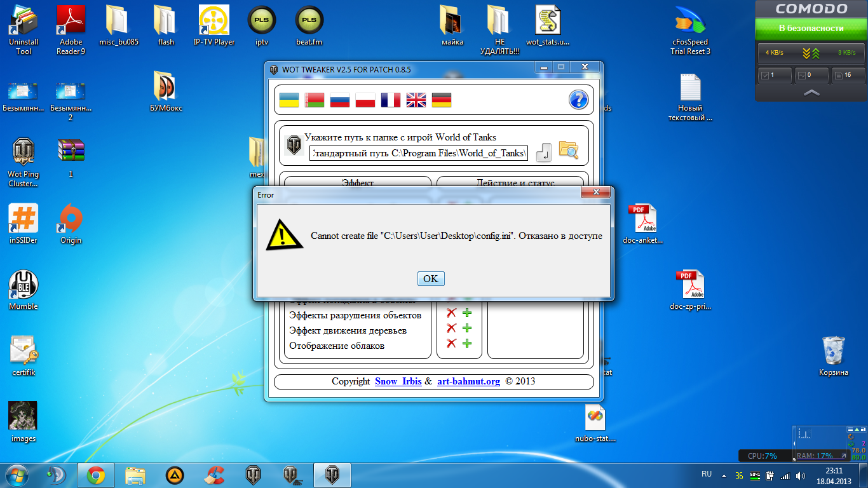This screenshot has height=488, width=868.
Task: Enable 'Отображение облаков' with green plus
Action: click(x=467, y=343)
